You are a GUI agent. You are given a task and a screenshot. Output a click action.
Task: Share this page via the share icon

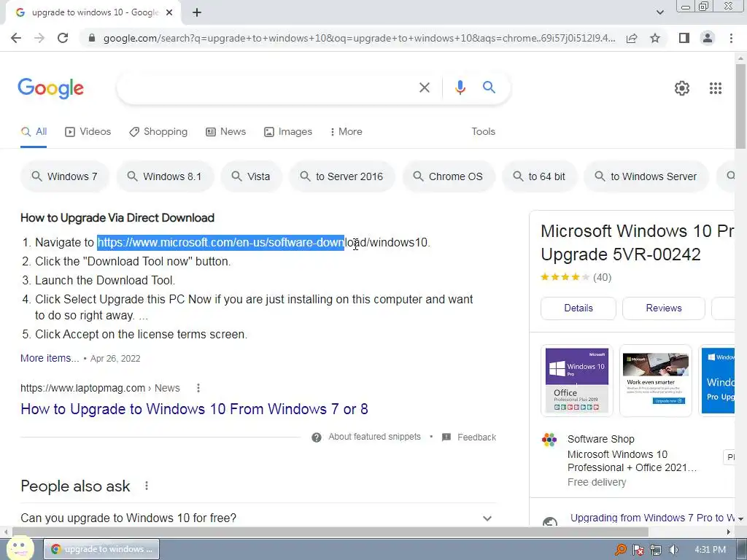pos(632,38)
